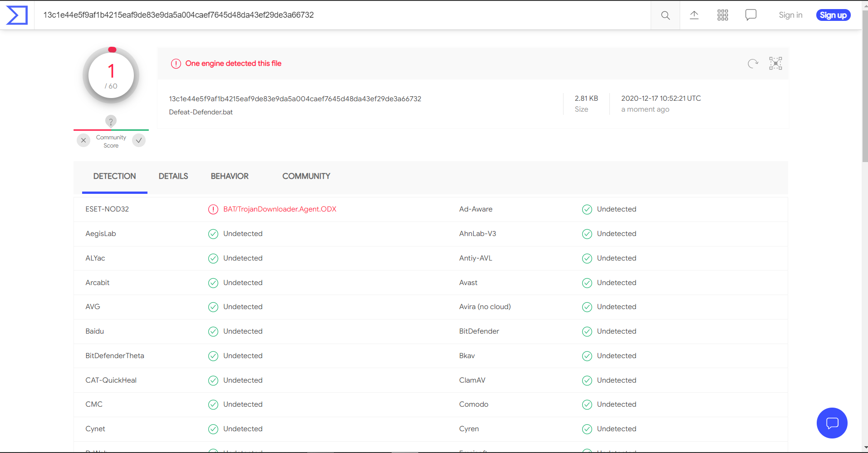Select the COMMUNITY tab
This screenshot has height=453, width=868.
tap(306, 176)
